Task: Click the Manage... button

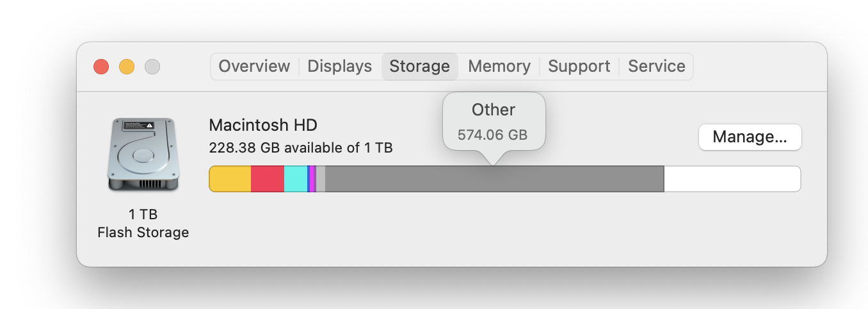Action: pyautogui.click(x=750, y=137)
